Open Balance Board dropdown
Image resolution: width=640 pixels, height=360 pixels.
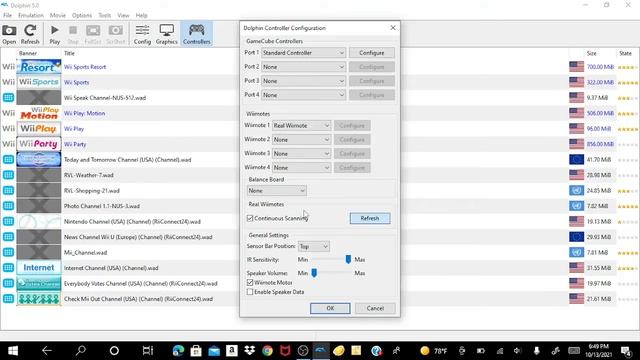click(x=276, y=191)
